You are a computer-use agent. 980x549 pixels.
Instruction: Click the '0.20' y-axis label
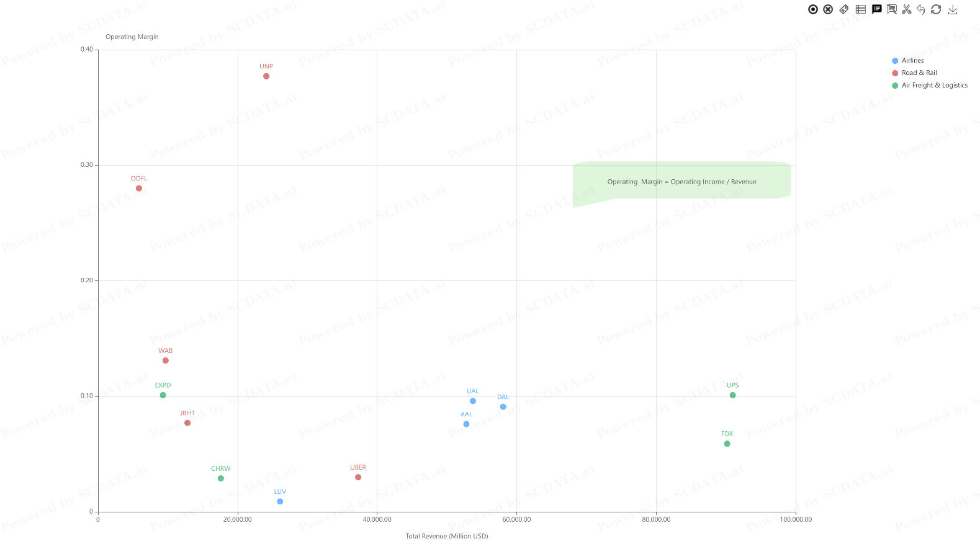click(87, 280)
